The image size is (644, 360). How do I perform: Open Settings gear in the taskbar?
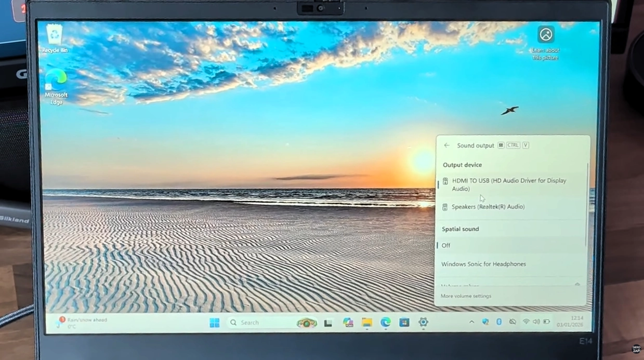click(x=423, y=323)
